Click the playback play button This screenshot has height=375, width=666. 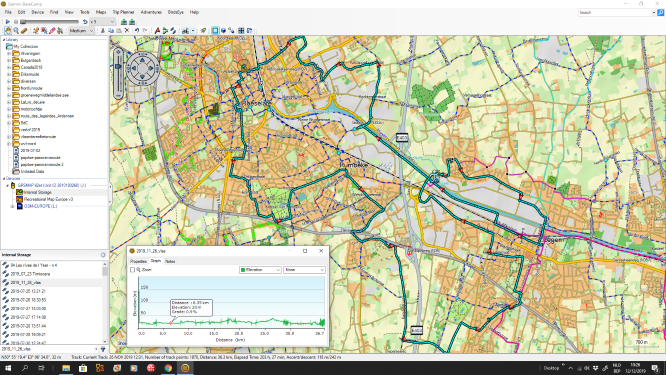pos(8,21)
